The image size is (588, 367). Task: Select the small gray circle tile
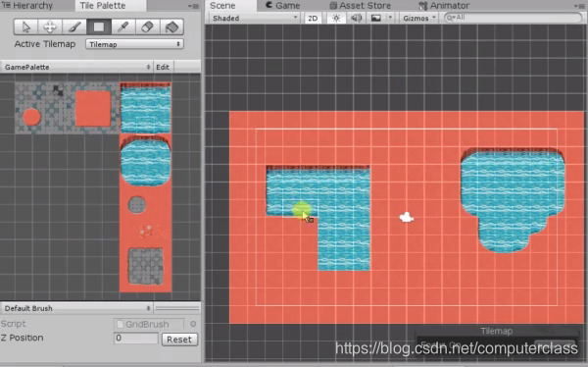(137, 205)
